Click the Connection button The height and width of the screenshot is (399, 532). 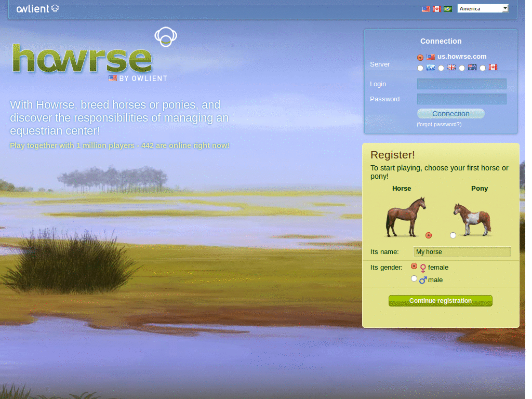pyautogui.click(x=450, y=113)
